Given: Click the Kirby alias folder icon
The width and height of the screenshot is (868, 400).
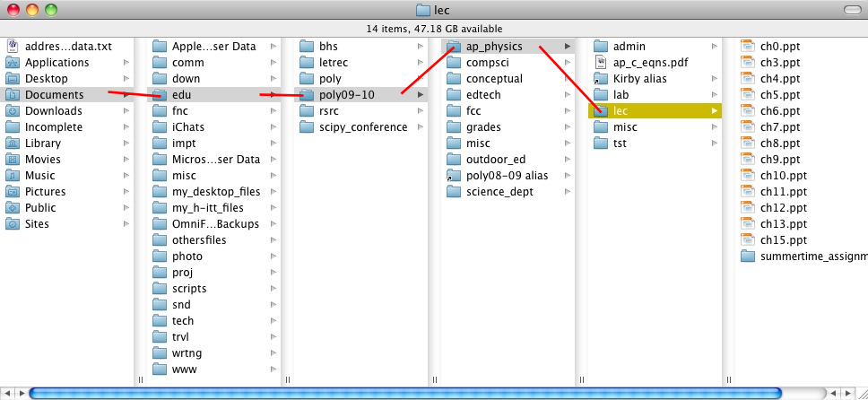Looking at the screenshot, I should pyautogui.click(x=601, y=79).
